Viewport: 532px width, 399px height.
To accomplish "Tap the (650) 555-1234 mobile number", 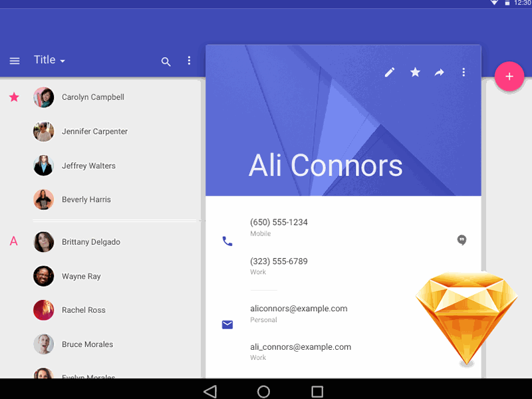I will pyautogui.click(x=279, y=222).
